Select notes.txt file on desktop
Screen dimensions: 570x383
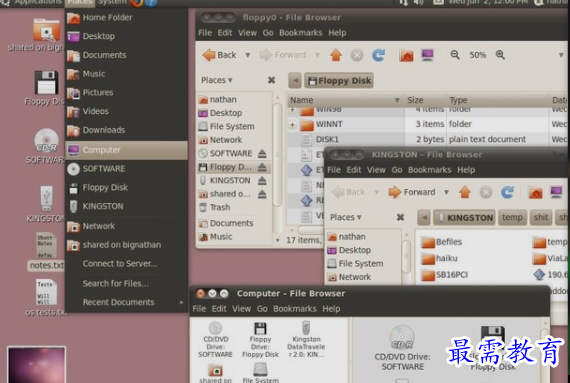point(46,251)
